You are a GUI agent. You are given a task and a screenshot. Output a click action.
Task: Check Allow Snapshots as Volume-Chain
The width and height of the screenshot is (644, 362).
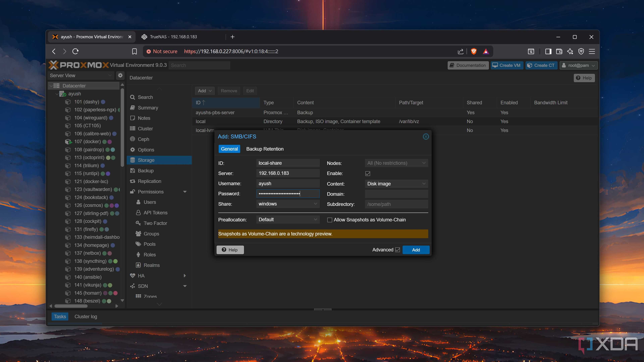point(330,220)
